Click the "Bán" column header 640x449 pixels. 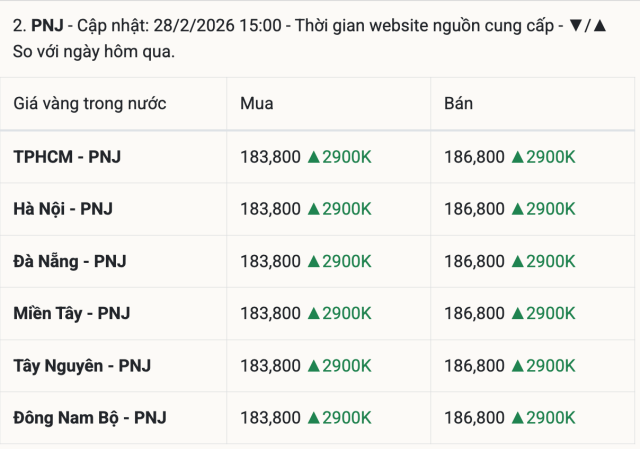pos(459,104)
